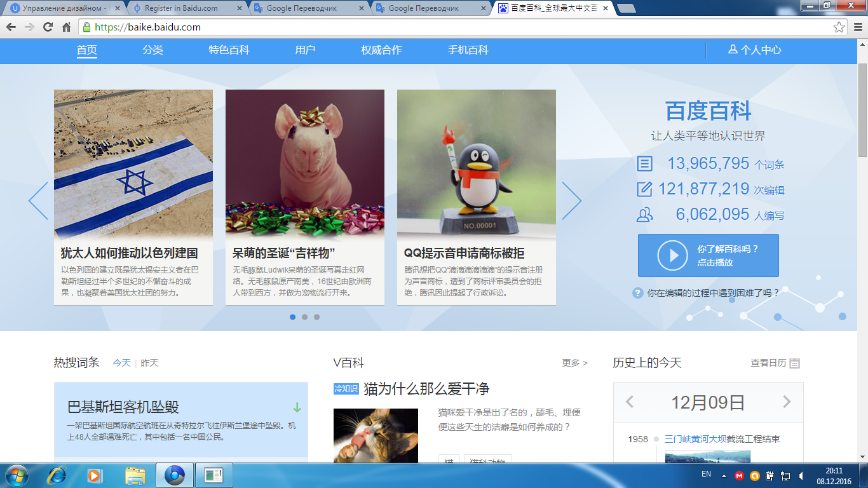Click 你了解百科吗 play button
This screenshot has height=488, width=868.
709,255
